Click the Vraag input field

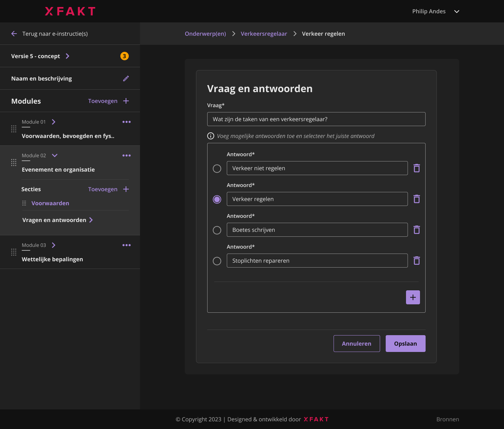[316, 119]
